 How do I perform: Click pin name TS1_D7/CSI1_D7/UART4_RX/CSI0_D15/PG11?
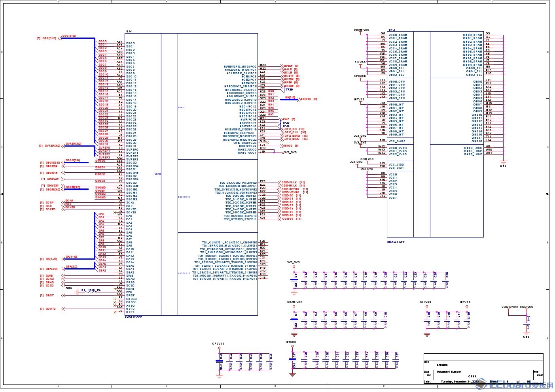coord(225,279)
